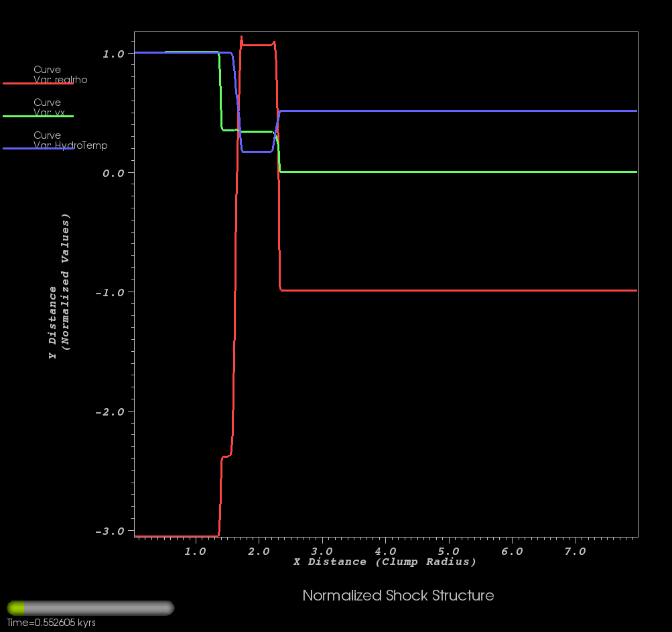Click the 'X Distance (Clump Radius)' axis label

[x=385, y=562]
